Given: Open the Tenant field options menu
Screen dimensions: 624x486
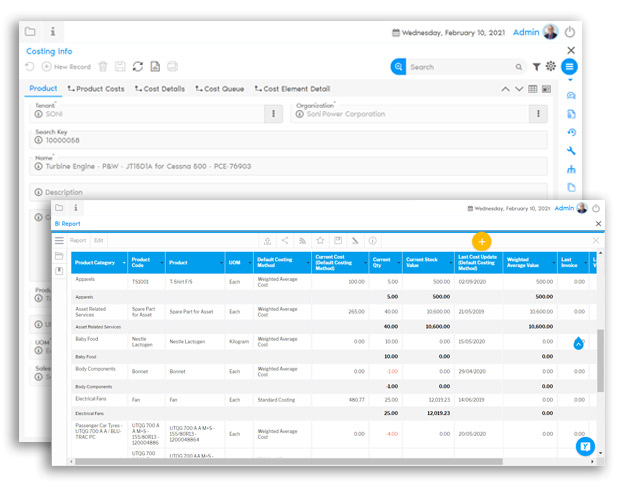Looking at the screenshot, I should click(273, 114).
